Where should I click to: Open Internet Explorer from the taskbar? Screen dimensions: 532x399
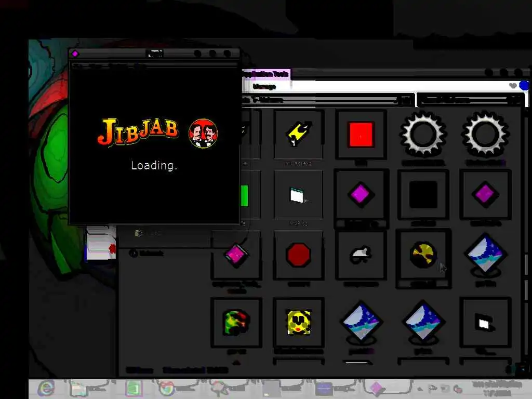[x=46, y=388]
